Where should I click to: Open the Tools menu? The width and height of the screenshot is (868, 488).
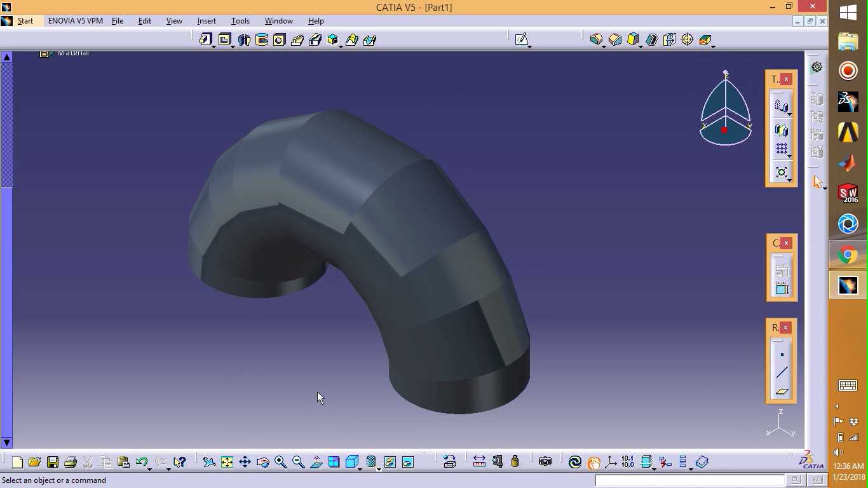point(240,21)
